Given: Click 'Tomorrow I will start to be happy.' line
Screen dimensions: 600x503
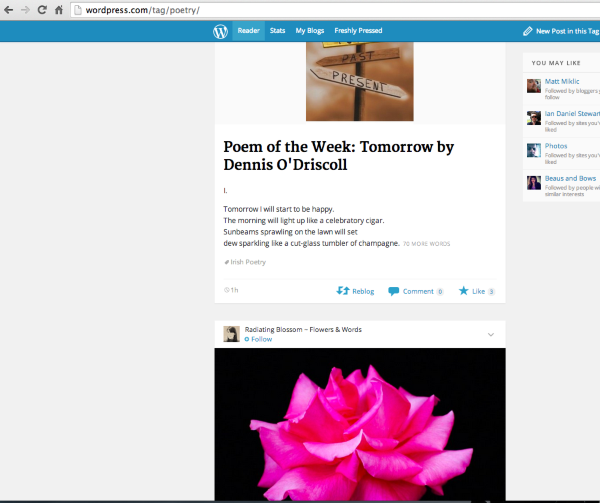Looking at the screenshot, I should pyautogui.click(x=279, y=209).
